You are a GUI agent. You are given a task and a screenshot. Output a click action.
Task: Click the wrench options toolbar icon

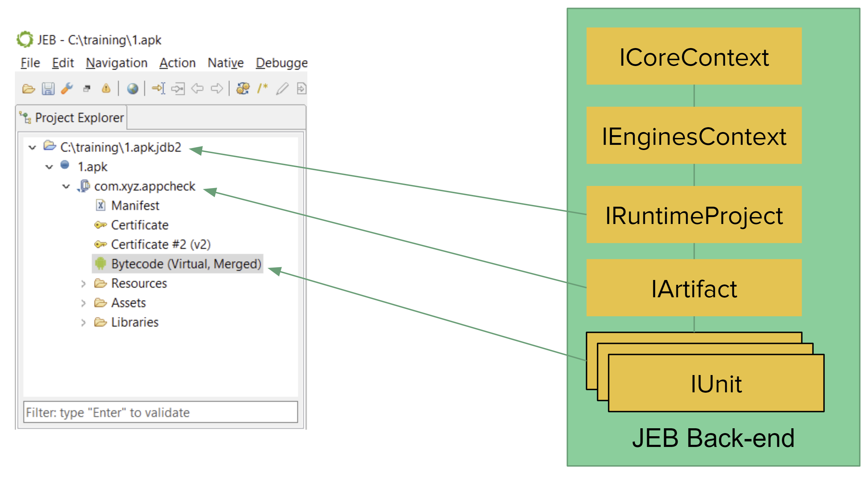67,88
